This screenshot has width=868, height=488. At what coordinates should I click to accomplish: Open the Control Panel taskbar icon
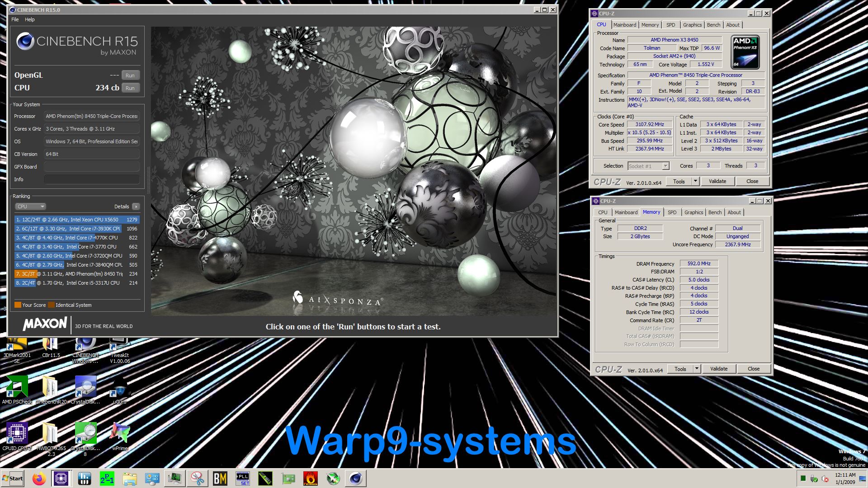pyautogui.click(x=152, y=478)
